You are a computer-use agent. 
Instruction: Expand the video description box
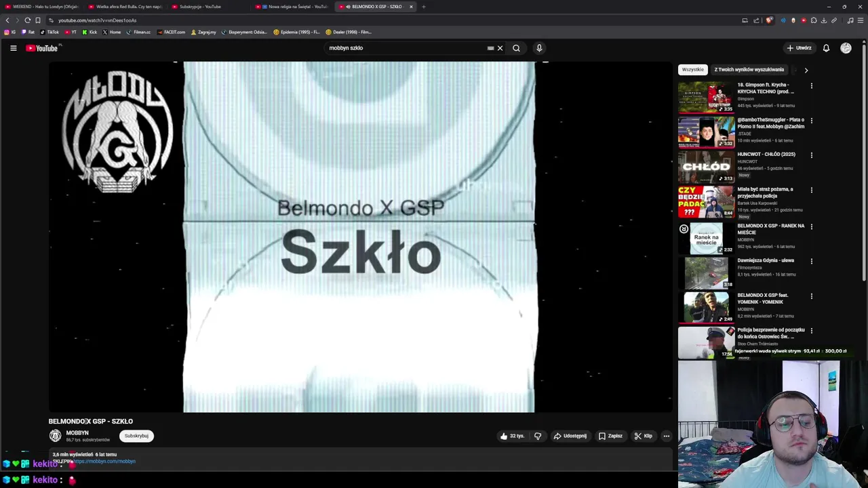(360, 458)
